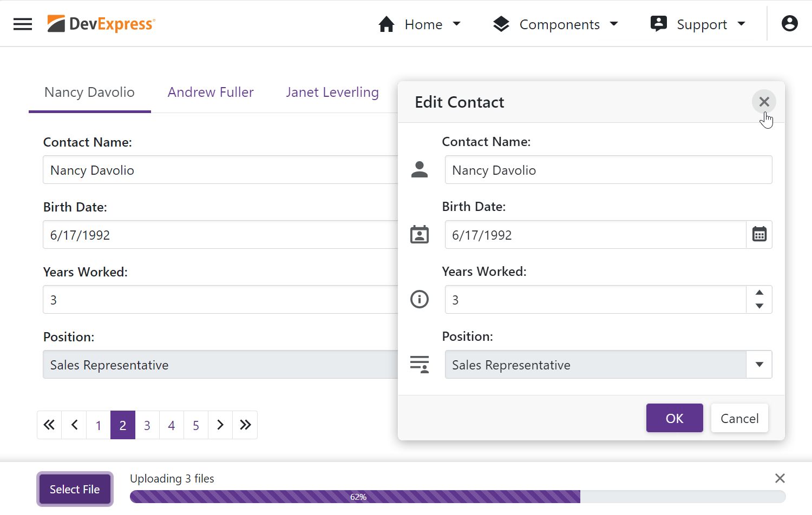Open the calendar picker for Birth Date

pos(759,235)
